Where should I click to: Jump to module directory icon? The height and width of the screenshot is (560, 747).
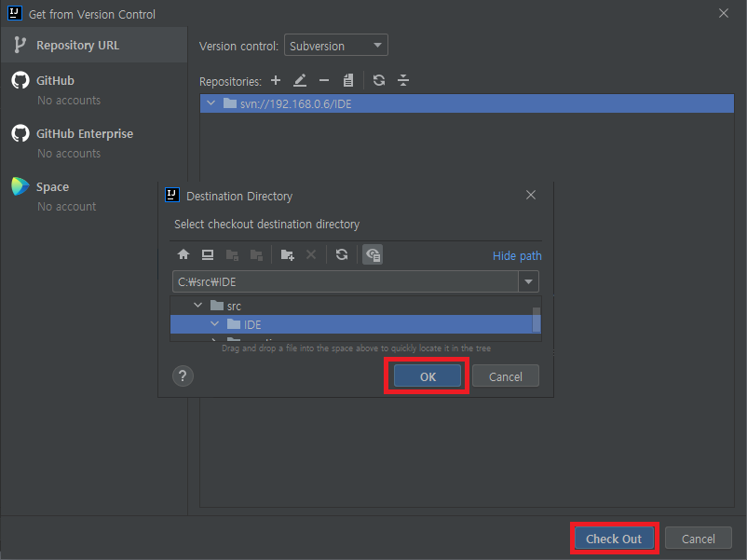pos(256,255)
